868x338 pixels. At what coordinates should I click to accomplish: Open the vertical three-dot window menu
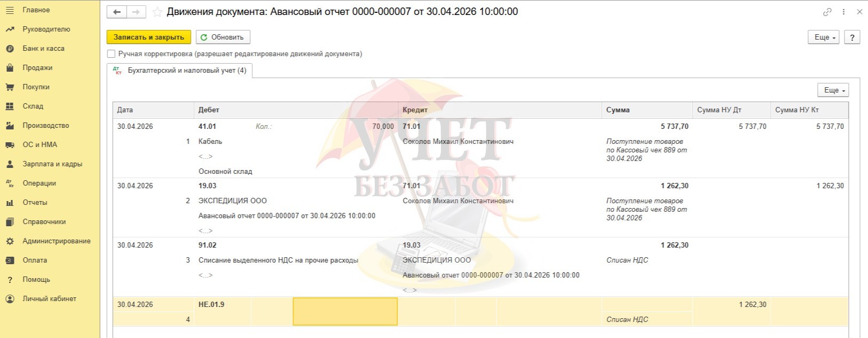[x=843, y=12]
